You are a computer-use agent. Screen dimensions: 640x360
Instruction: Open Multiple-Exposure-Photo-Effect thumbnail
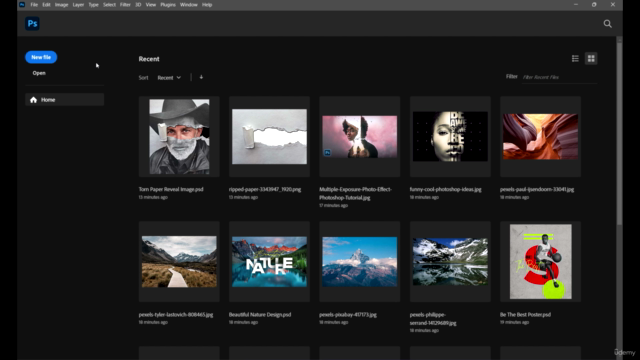coord(360,137)
